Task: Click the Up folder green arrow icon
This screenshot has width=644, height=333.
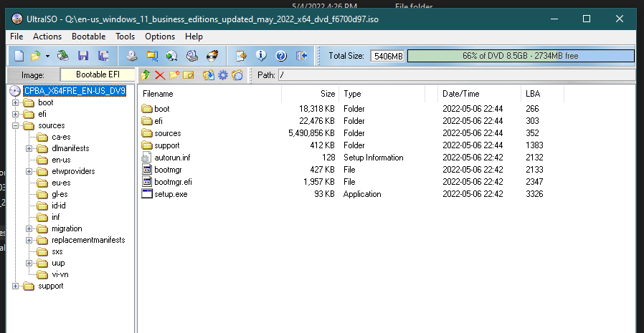Action: [146, 75]
